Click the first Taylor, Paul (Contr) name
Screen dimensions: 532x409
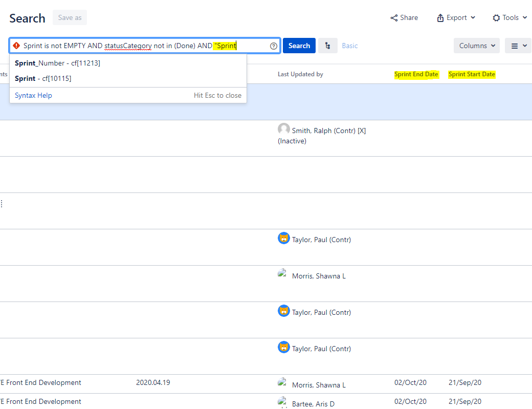(321, 240)
